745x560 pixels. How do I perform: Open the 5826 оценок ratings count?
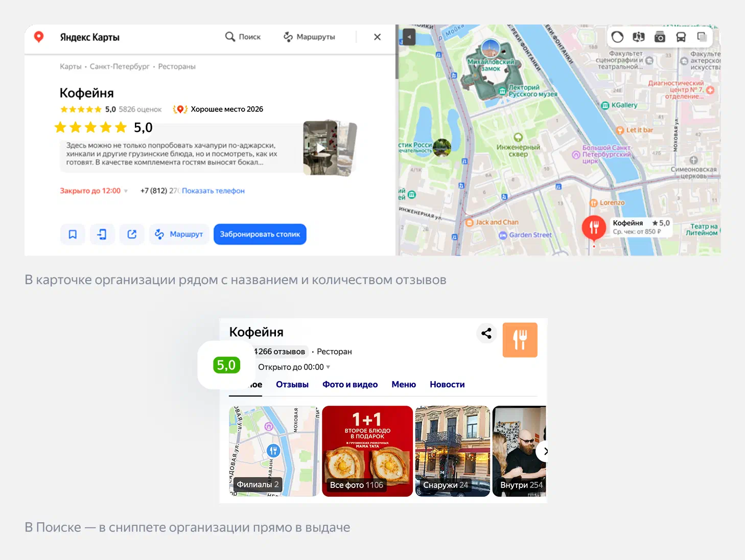click(140, 109)
